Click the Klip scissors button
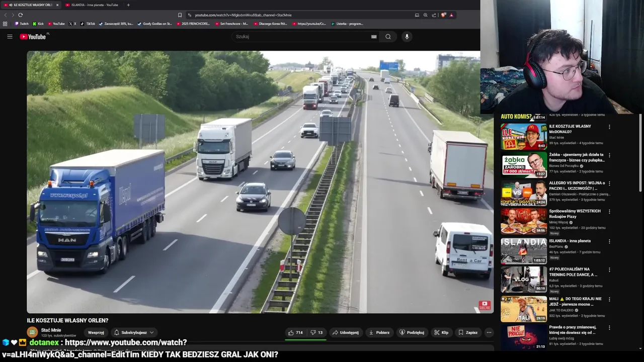The image size is (644, 362). tap(441, 332)
